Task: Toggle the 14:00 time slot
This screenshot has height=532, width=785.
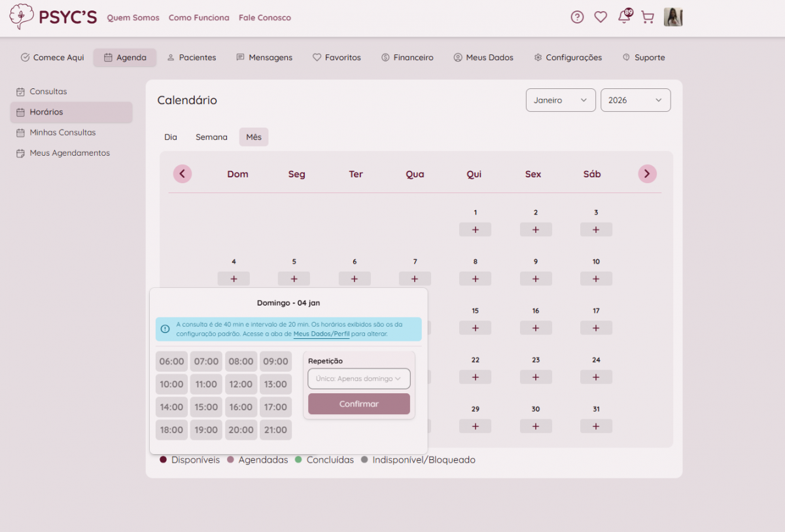Action: tap(171, 407)
